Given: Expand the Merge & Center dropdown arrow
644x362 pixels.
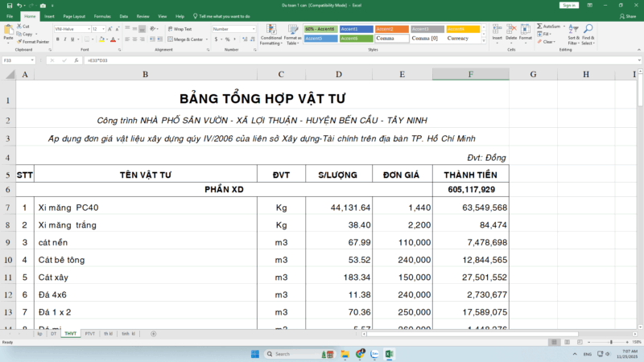Looking at the screenshot, I should 206,39.
